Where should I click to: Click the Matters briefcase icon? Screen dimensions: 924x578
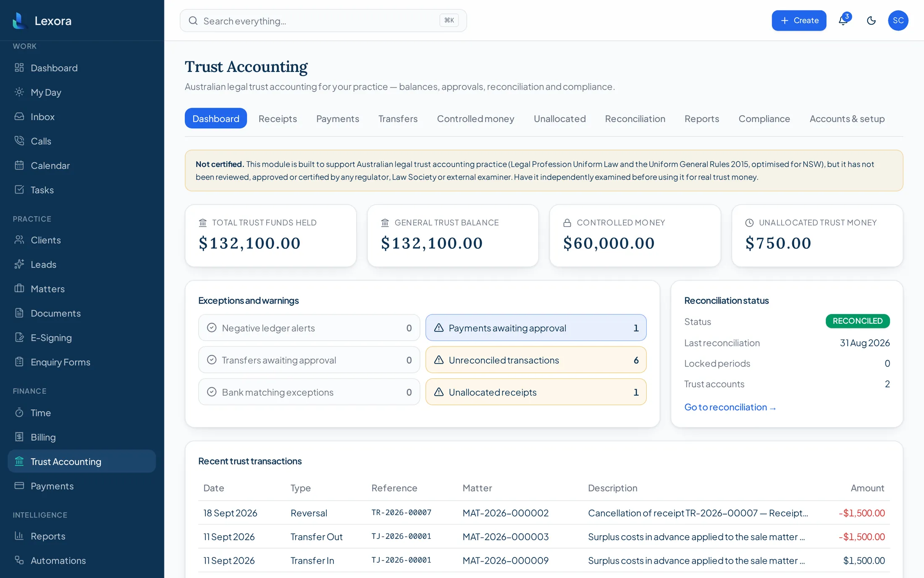19,288
